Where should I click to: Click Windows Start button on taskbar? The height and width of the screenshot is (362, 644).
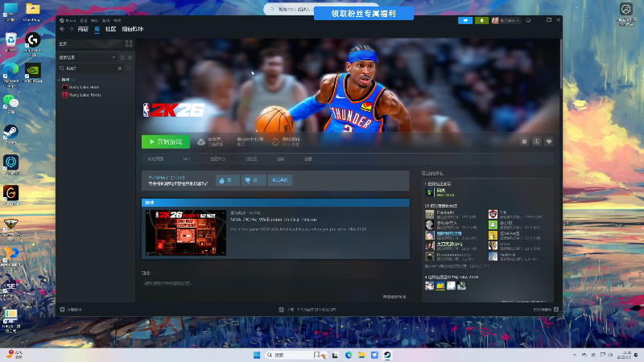pyautogui.click(x=257, y=355)
